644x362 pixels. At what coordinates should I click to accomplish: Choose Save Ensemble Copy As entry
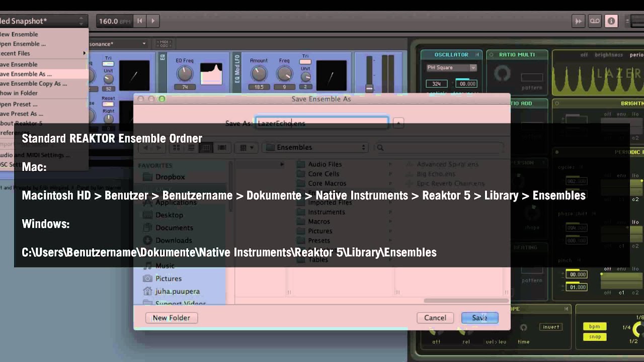point(44,83)
